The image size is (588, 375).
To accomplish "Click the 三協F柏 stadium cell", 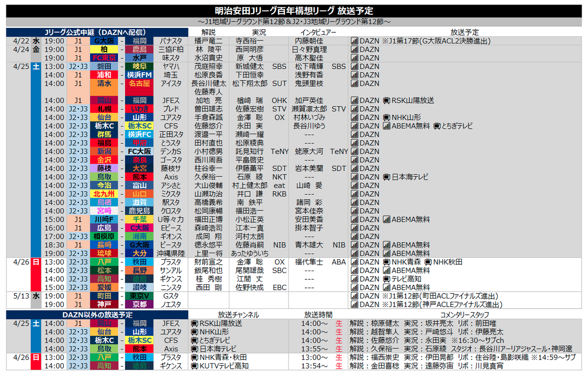I will coord(171,50).
